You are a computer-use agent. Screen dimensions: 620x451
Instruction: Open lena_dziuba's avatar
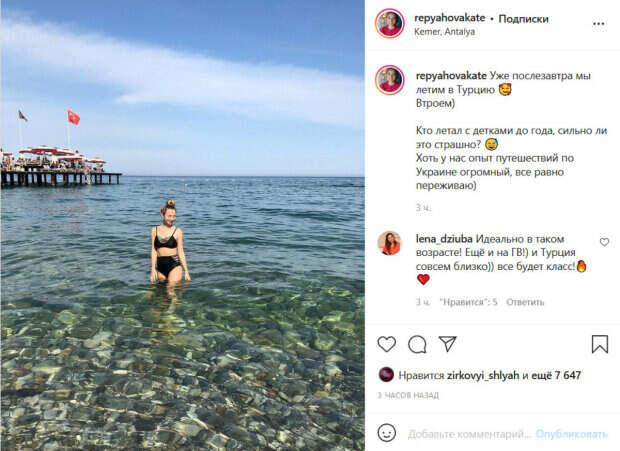click(389, 243)
